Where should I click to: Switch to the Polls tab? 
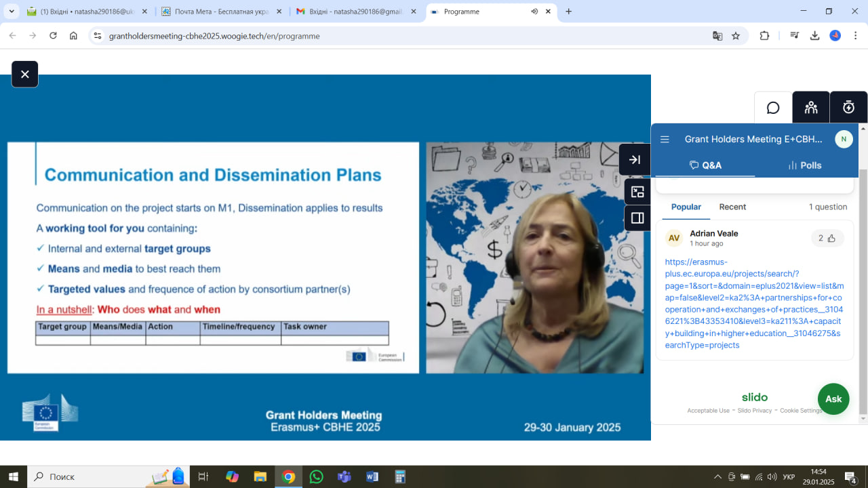pyautogui.click(x=805, y=165)
